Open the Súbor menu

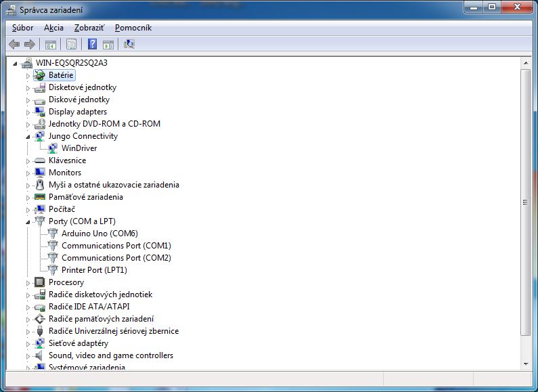(x=22, y=28)
